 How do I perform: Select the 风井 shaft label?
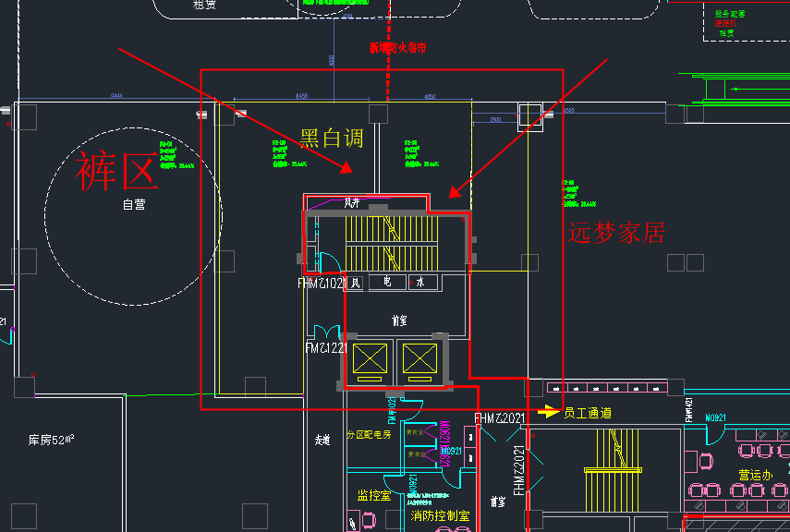point(351,202)
